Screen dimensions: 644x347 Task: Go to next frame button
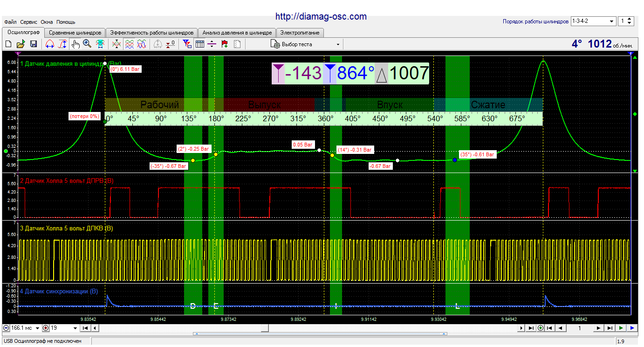point(599,328)
